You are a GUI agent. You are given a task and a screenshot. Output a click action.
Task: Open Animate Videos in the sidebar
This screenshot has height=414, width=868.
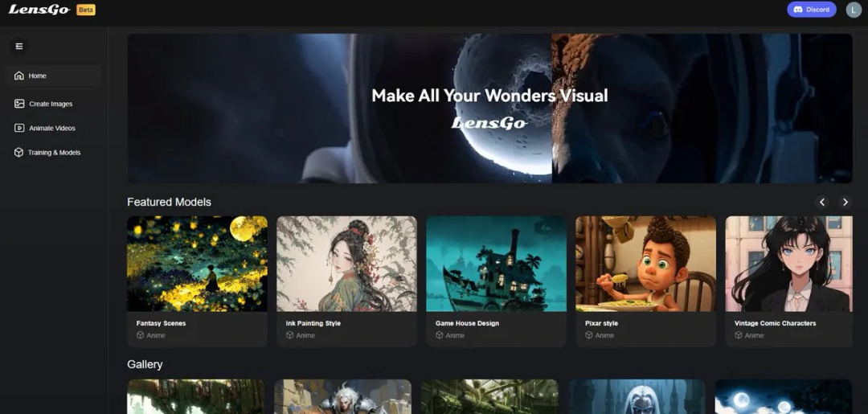coord(54,128)
